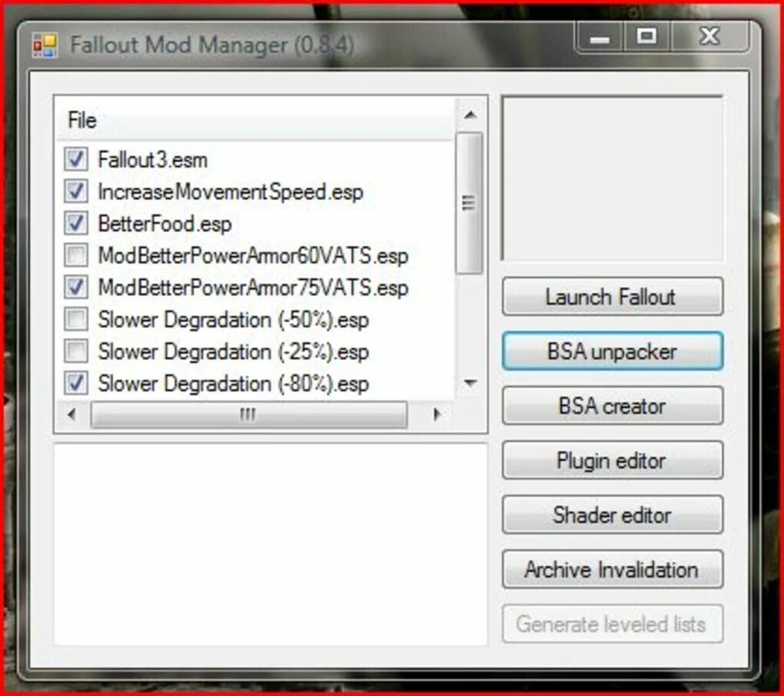Open the Plugin editor
Screen dimensions: 784x696
click(613, 461)
